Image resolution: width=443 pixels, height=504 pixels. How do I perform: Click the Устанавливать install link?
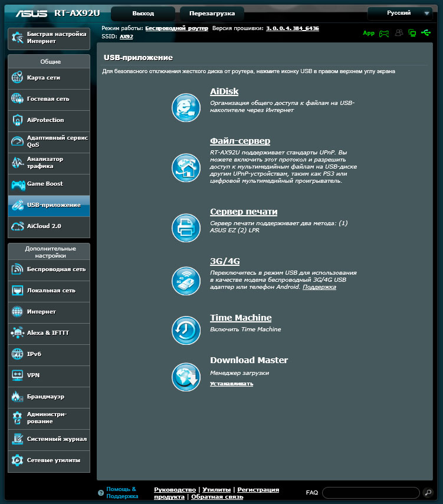click(232, 384)
